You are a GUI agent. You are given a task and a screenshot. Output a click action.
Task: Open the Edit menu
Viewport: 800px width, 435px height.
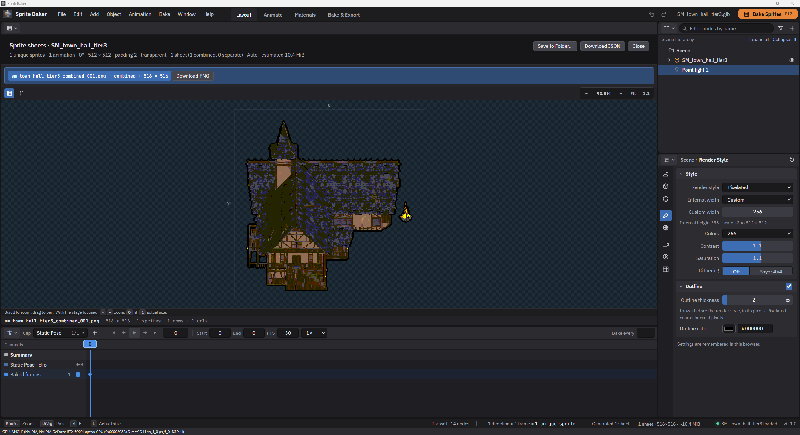pos(78,14)
